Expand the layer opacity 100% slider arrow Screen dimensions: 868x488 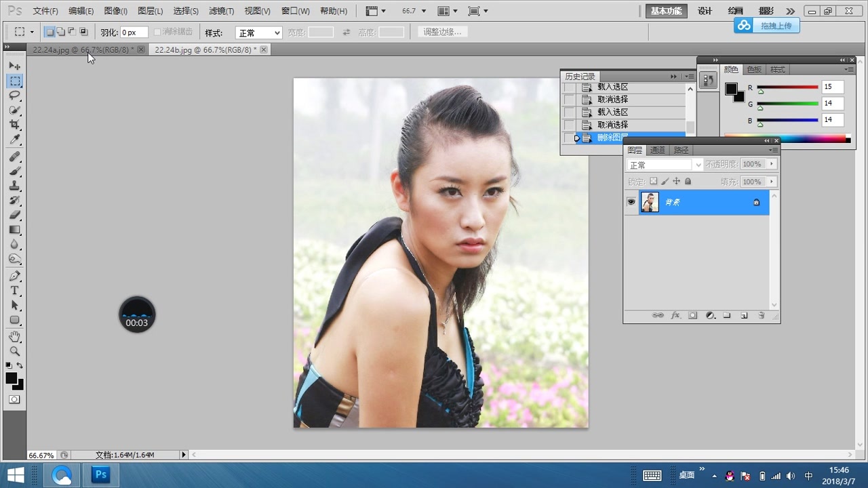(772, 164)
